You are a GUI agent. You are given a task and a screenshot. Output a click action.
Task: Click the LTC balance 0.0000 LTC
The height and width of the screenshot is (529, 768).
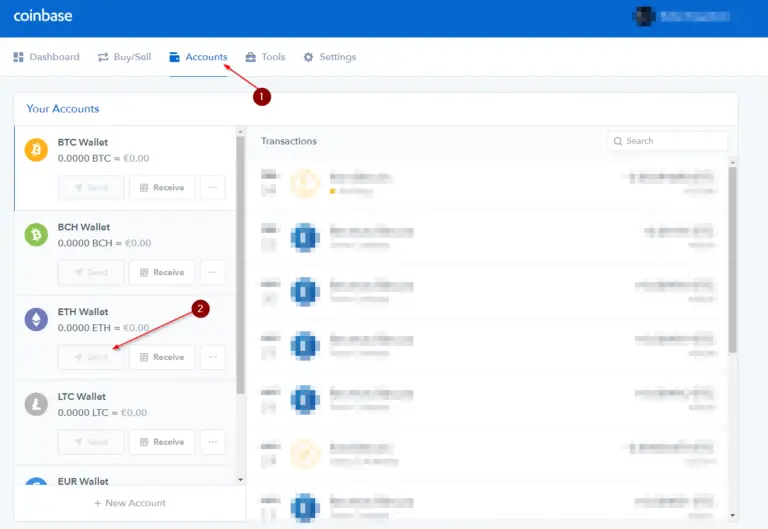[x=83, y=412]
